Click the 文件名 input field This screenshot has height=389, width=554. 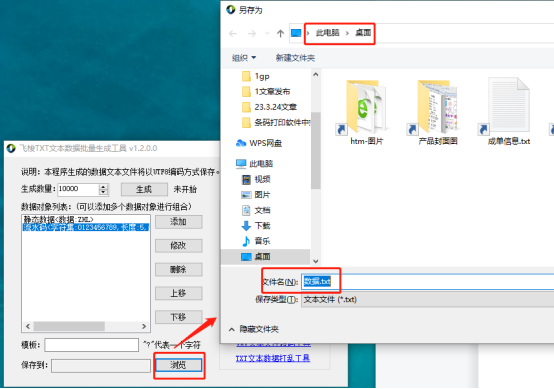click(428, 282)
